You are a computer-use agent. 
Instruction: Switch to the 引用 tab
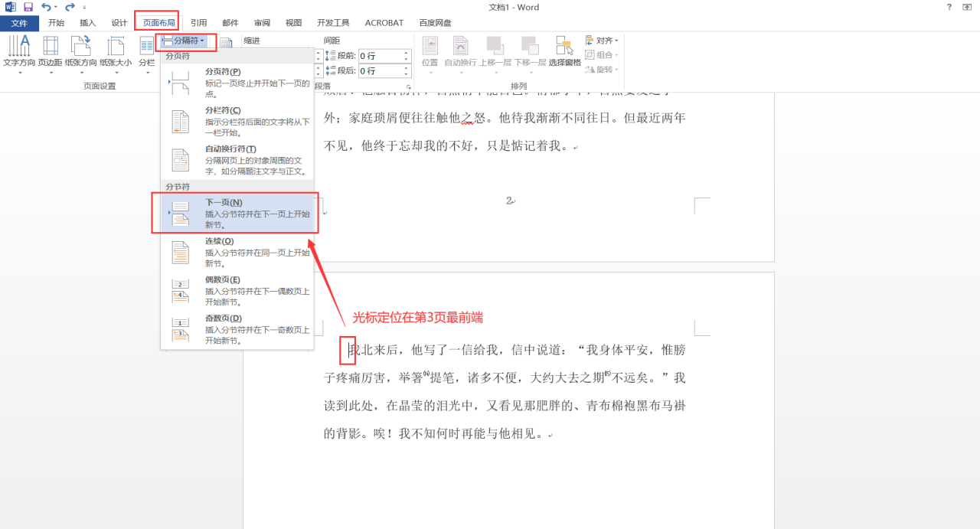pyautogui.click(x=199, y=23)
